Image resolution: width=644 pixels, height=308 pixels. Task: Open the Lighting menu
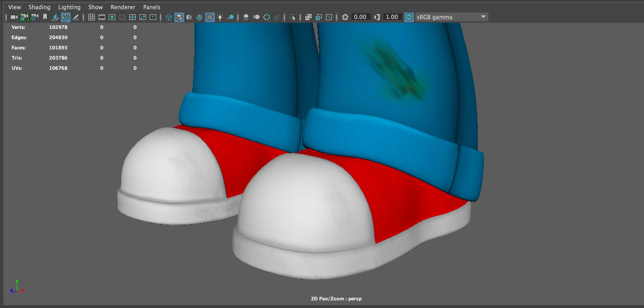69,7
